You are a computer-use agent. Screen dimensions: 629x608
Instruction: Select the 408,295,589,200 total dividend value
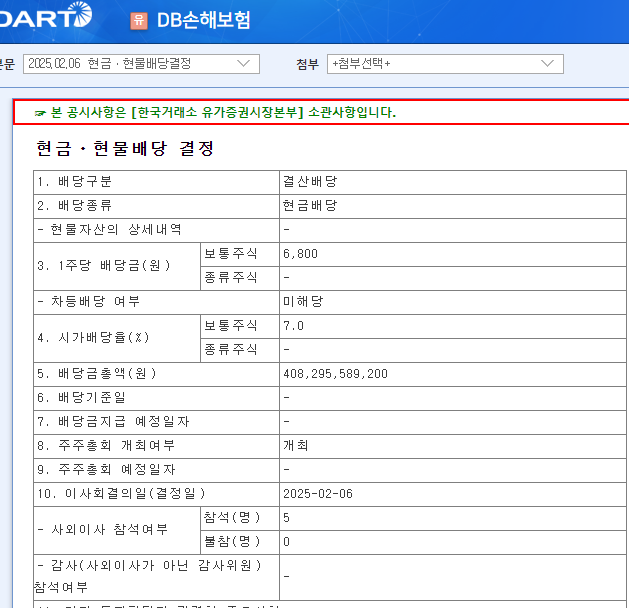click(x=335, y=374)
